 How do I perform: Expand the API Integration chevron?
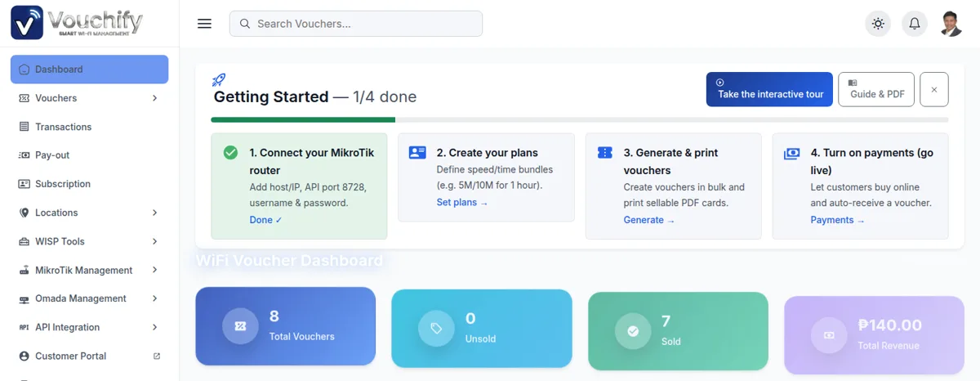point(155,327)
